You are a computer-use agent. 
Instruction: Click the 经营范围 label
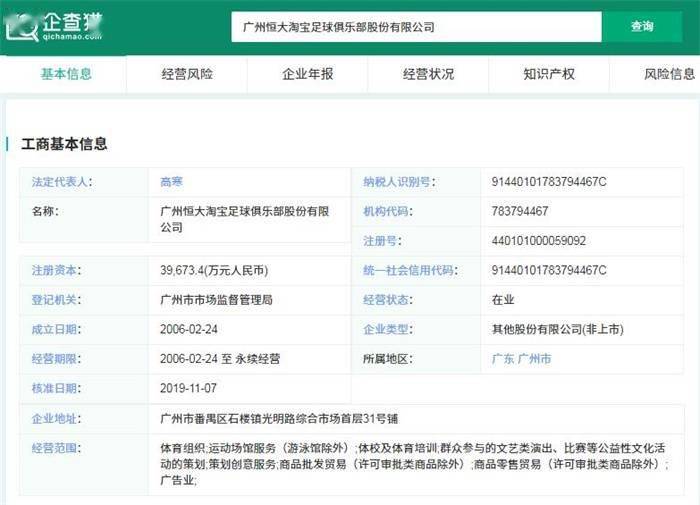[x=56, y=448]
